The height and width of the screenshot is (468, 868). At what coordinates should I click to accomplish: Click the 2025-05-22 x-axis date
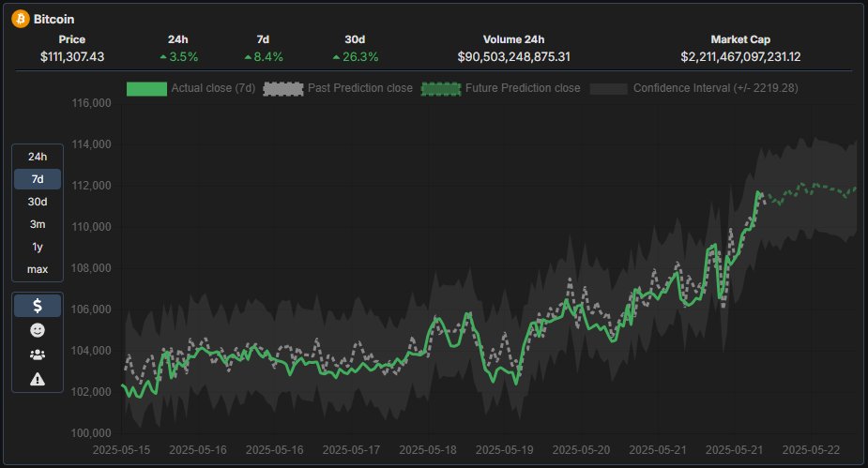pos(811,450)
